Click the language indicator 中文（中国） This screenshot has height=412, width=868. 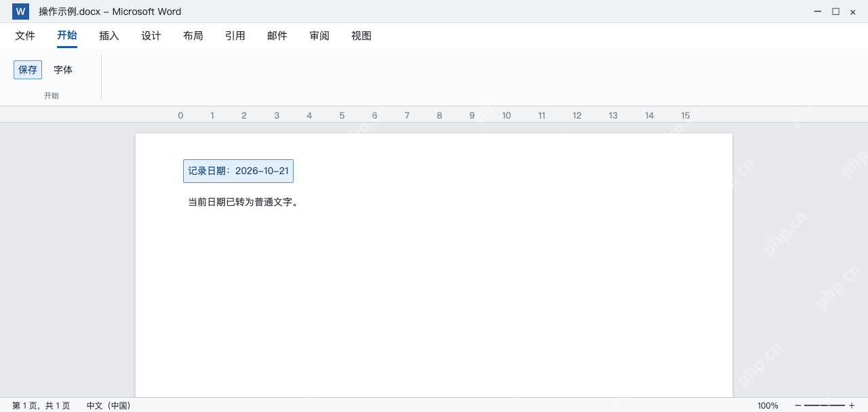coord(108,405)
